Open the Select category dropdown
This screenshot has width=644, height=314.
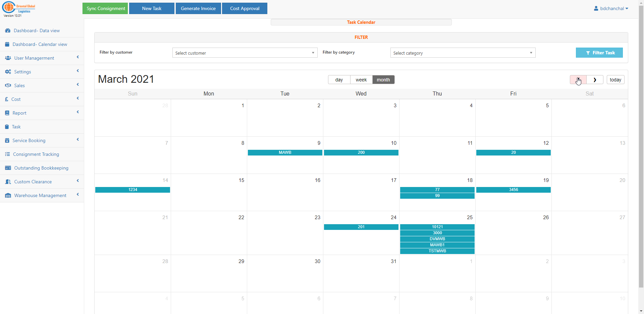[x=463, y=53]
